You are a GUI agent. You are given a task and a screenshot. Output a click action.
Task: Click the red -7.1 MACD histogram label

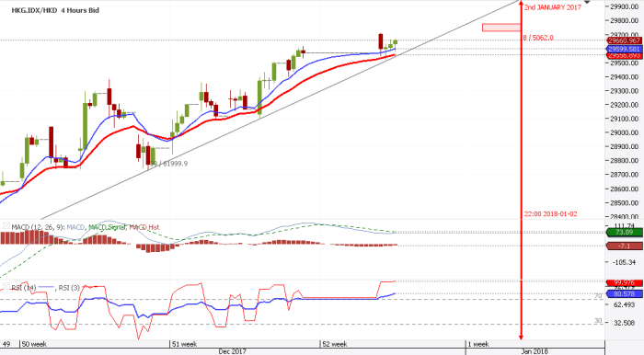tap(625, 246)
